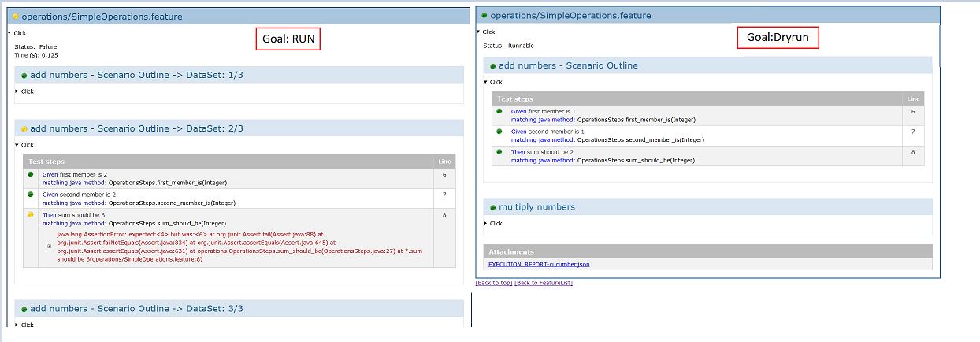The height and width of the screenshot is (342, 980).
Task: Click 'Given first member is 1' step text
Action: (x=543, y=112)
